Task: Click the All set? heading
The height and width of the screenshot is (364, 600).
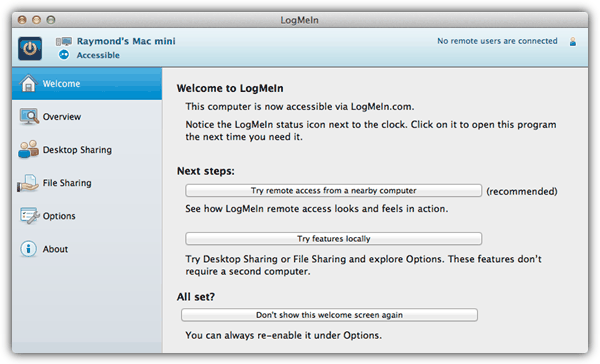Action: coord(196,297)
